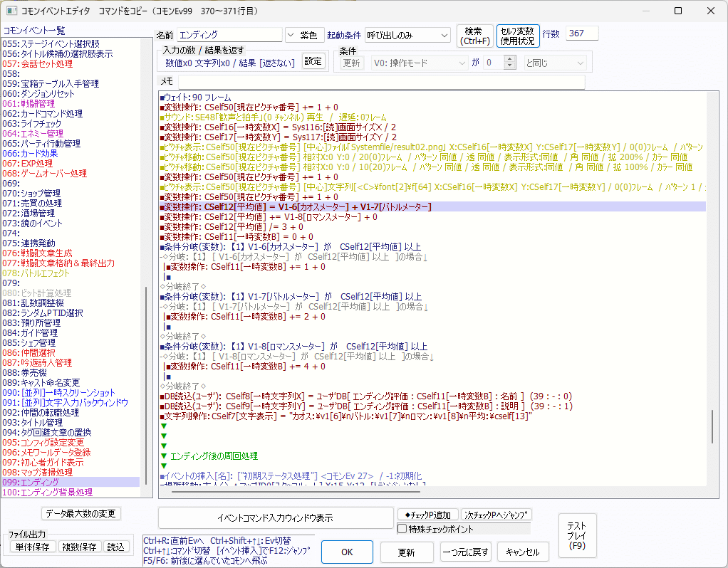Image resolution: width=728 pixels, height=568 pixels.
Task: Select the 条件分岐 V1-7[バトルメーター] command line
Action: pos(432,297)
